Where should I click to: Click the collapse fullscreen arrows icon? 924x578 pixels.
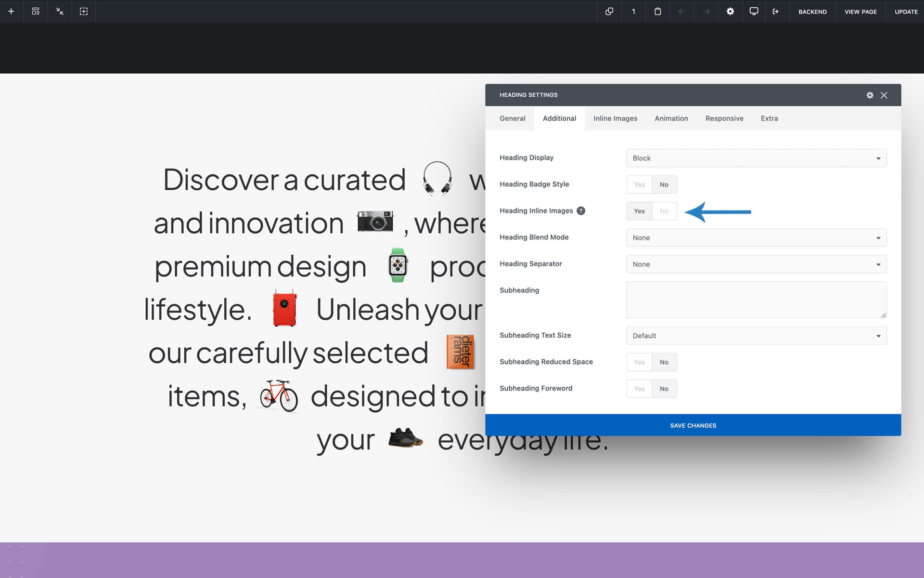pos(60,11)
